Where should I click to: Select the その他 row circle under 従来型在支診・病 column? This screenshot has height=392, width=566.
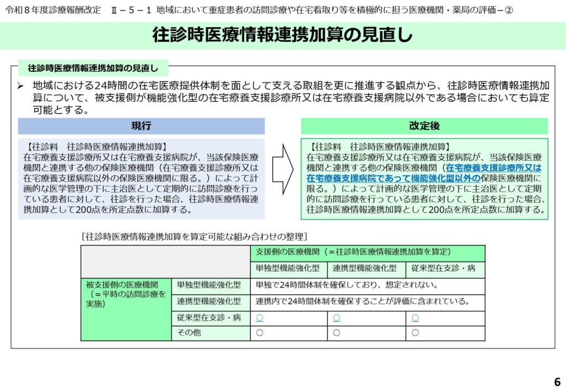(415, 333)
